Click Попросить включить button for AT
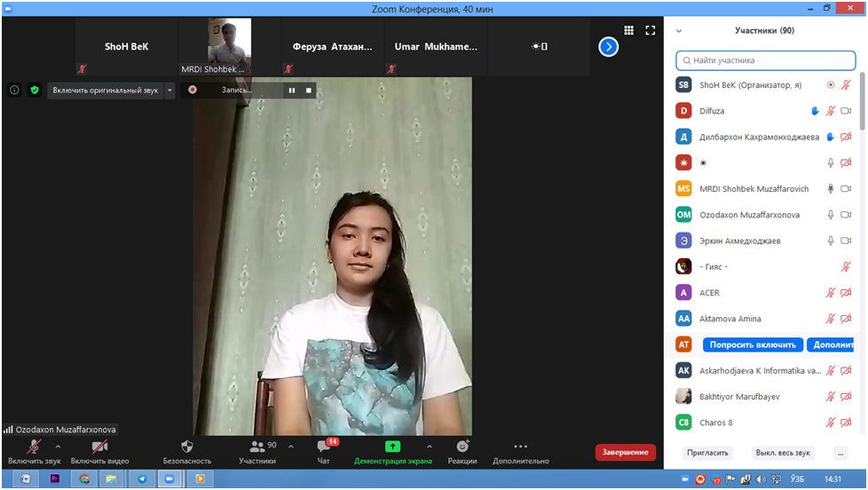The image size is (868, 490). (x=753, y=344)
